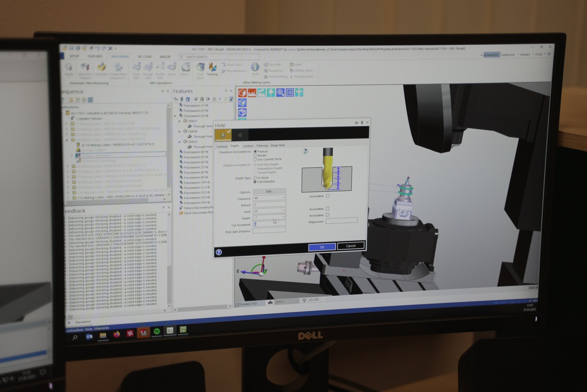Switch to the SETUP ribbon tab
The width and height of the screenshot is (587, 392).
point(74,56)
